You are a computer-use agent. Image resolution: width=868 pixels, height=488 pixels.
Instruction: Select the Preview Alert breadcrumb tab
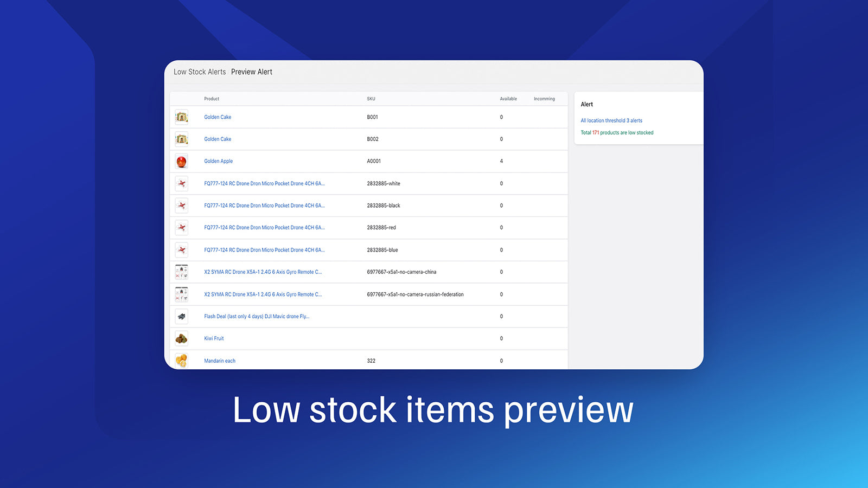(x=252, y=72)
